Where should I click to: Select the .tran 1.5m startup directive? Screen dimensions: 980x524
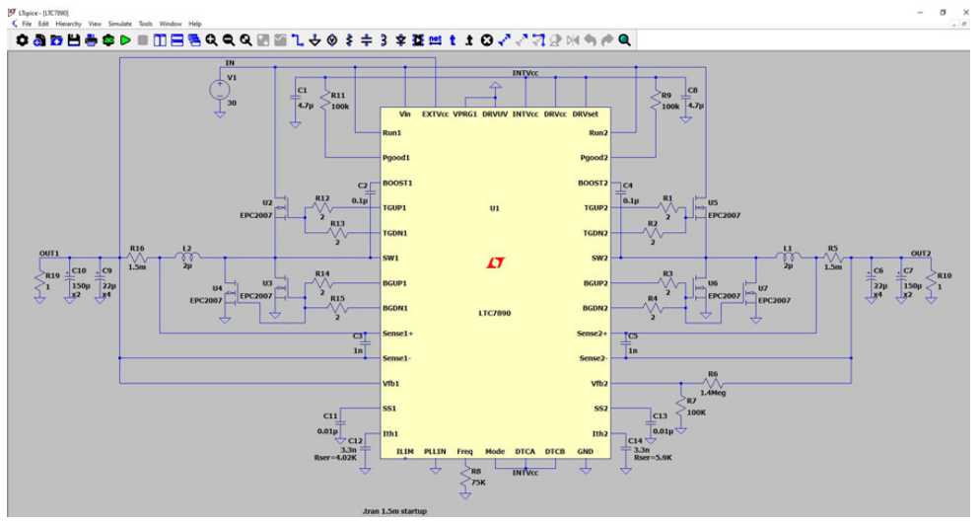pyautogui.click(x=394, y=511)
